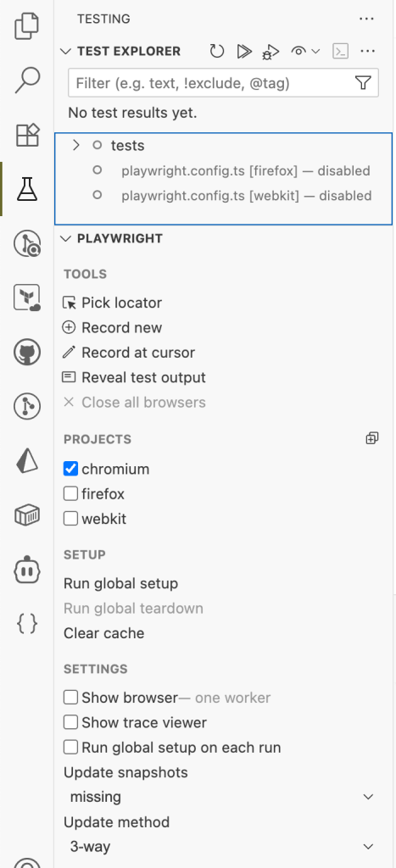Open the Update snapshots dropdown showing missing

[221, 797]
